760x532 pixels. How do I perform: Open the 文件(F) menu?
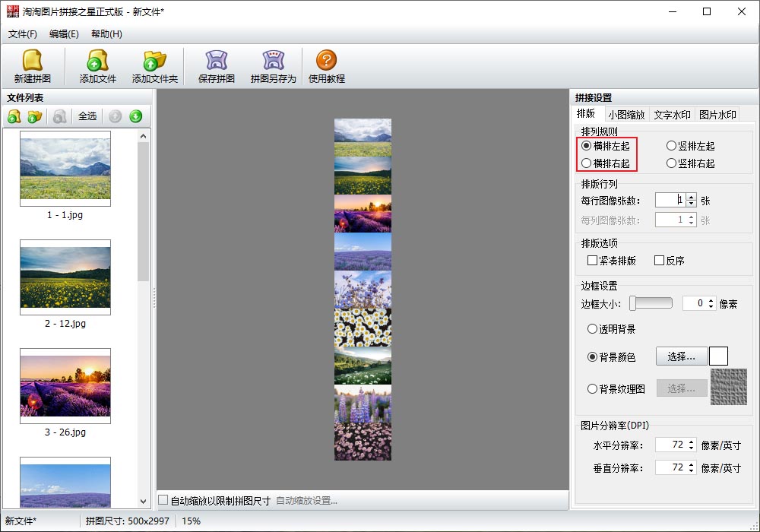(22, 34)
